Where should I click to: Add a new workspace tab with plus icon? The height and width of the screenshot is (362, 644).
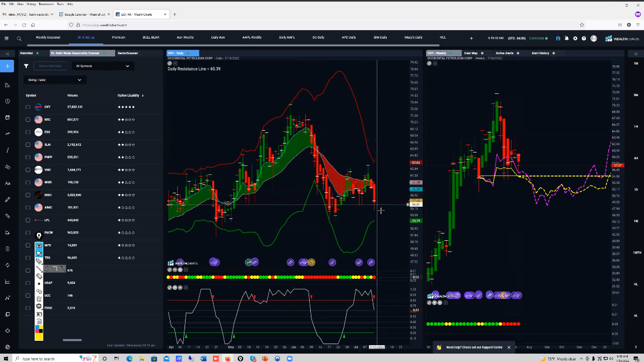[x=471, y=38]
